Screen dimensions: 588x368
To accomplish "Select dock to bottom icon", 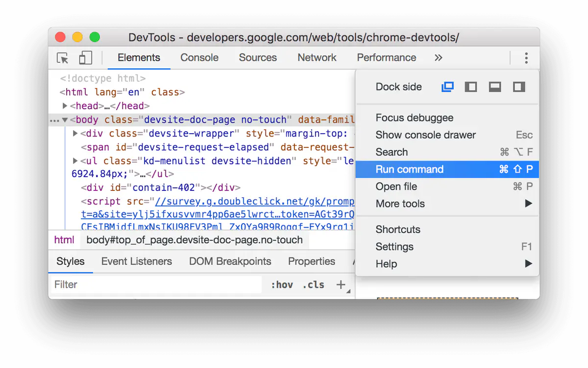I will pos(495,87).
